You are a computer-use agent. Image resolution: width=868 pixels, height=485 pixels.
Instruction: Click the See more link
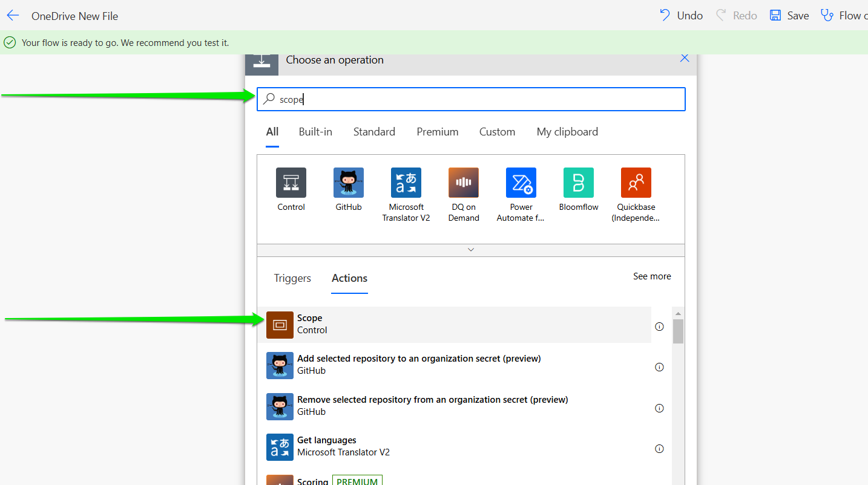[652, 276]
